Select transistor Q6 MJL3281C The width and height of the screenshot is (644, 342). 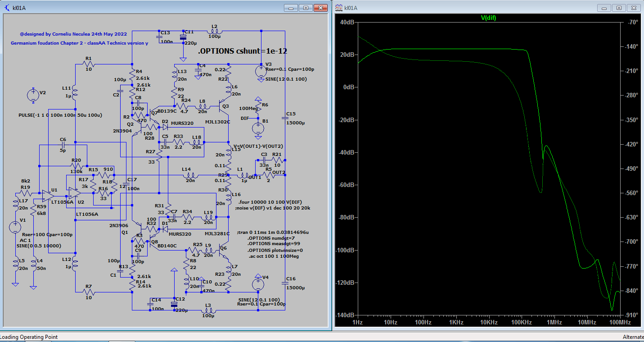coord(224,250)
